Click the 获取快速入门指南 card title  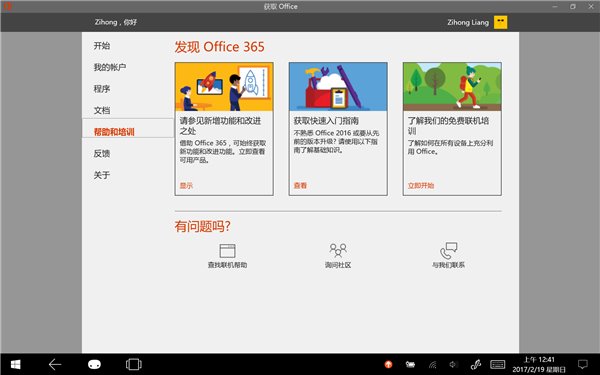326,121
